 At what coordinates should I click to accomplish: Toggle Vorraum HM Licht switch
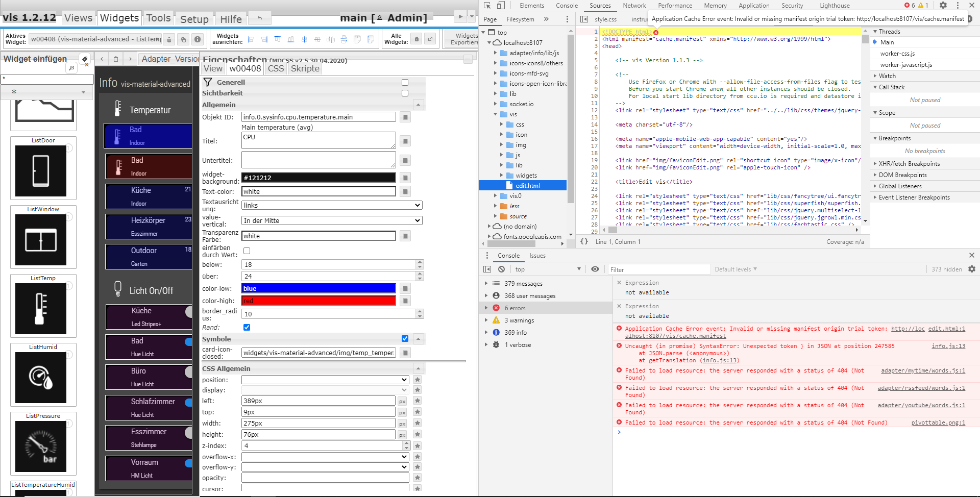(x=188, y=463)
